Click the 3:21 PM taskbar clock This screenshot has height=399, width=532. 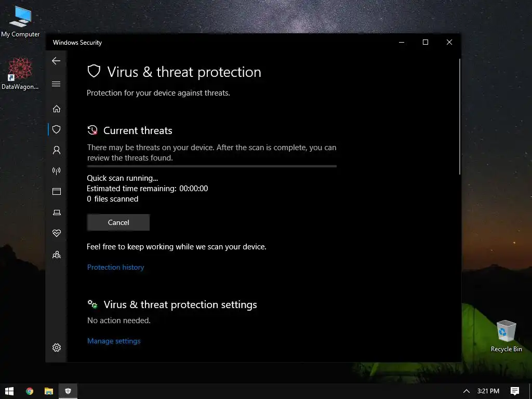click(x=488, y=391)
